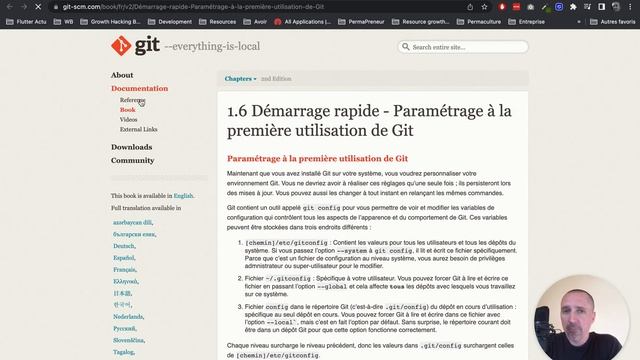Click the URL in the address bar
The height and width of the screenshot is (360, 640).
click(x=193, y=7)
